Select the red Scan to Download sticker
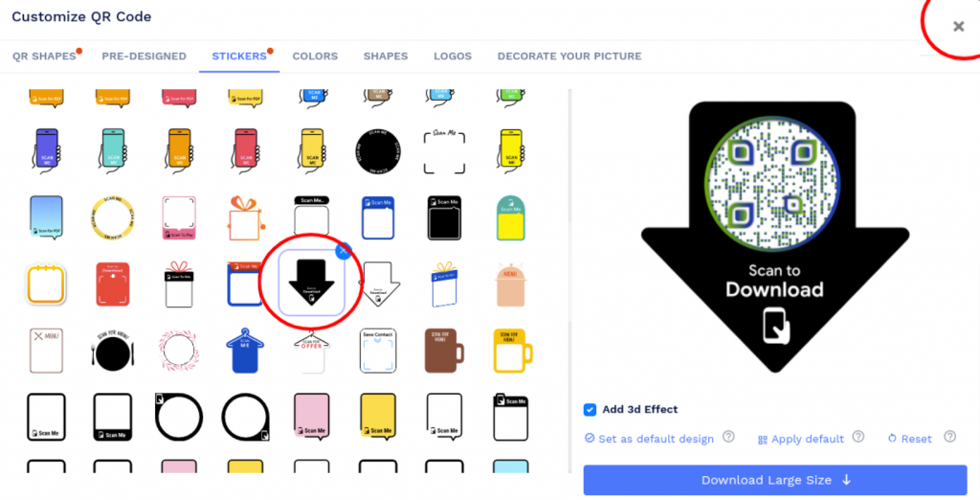Image resolution: width=980 pixels, height=500 pixels. 113,284
